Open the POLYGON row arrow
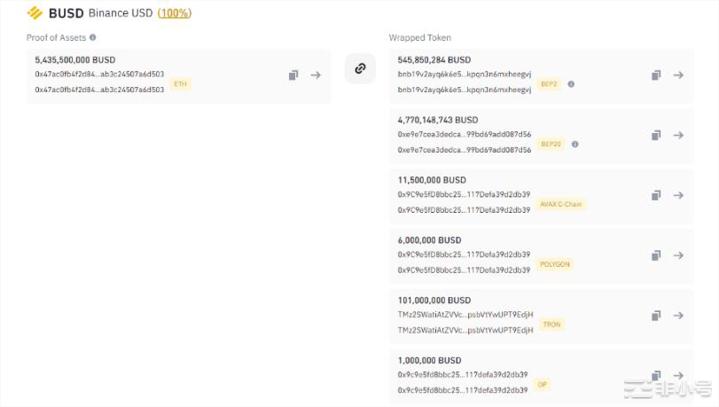 tap(678, 255)
